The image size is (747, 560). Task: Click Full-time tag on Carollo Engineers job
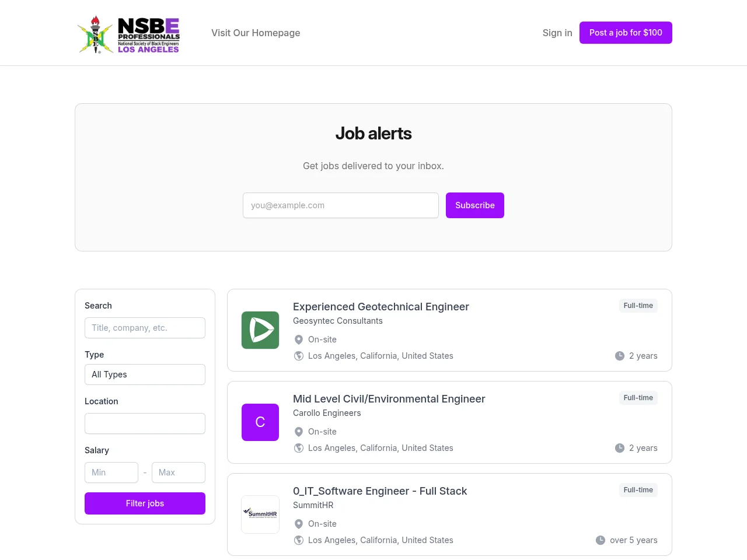pyautogui.click(x=638, y=398)
